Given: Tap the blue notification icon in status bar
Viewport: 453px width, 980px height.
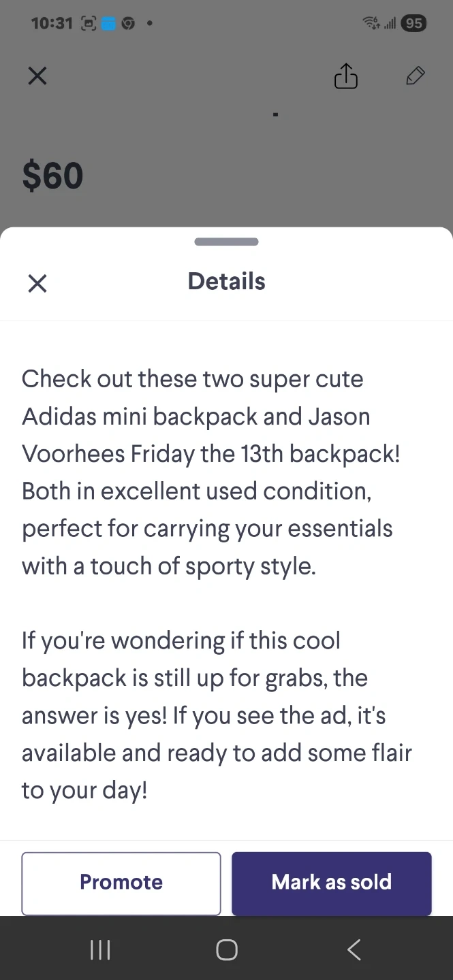Looking at the screenshot, I should tap(108, 23).
